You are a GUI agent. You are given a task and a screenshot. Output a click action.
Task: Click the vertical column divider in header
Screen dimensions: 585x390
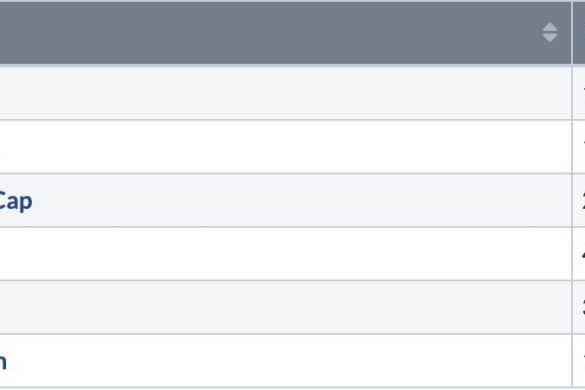coord(572,33)
